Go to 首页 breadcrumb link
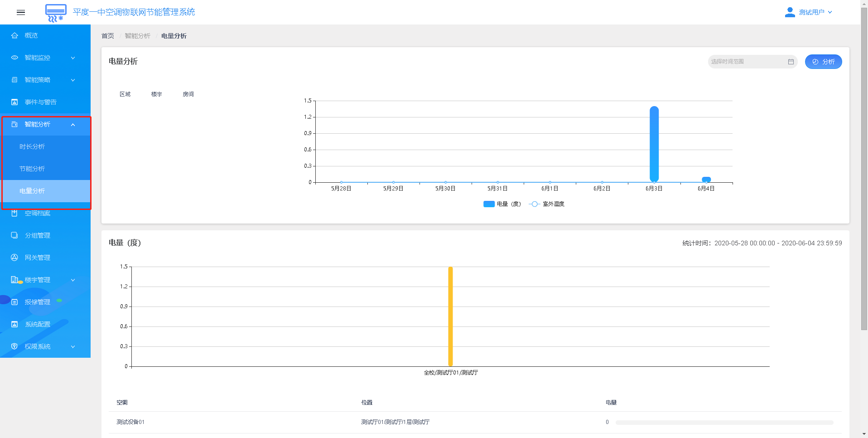The height and width of the screenshot is (438, 868). tap(108, 36)
